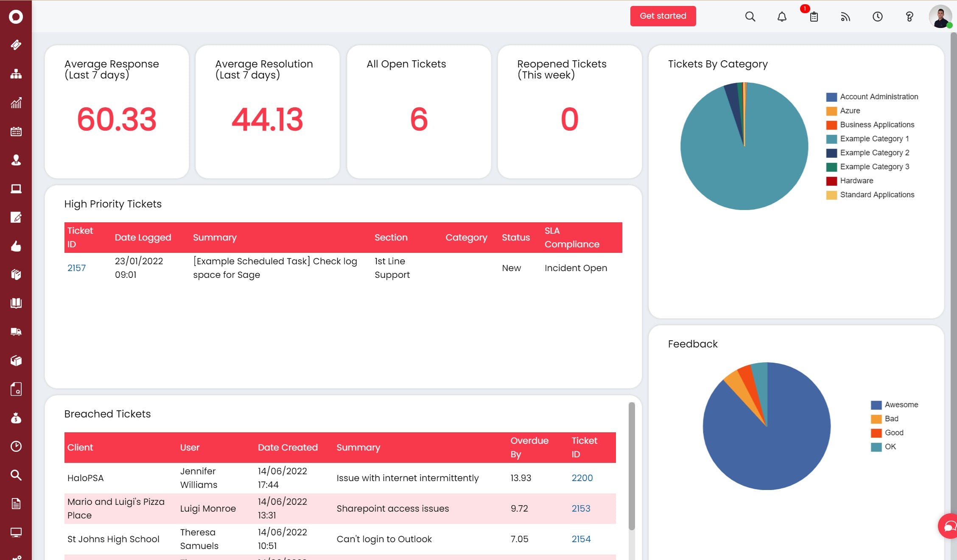Click the RSS feed icon
This screenshot has width=957, height=560.
coord(845,17)
